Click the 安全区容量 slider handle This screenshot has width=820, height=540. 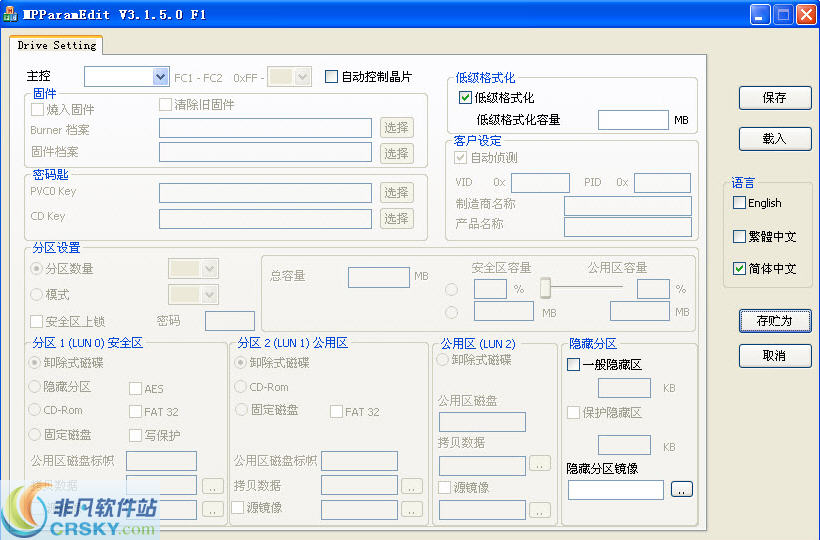coord(545,287)
